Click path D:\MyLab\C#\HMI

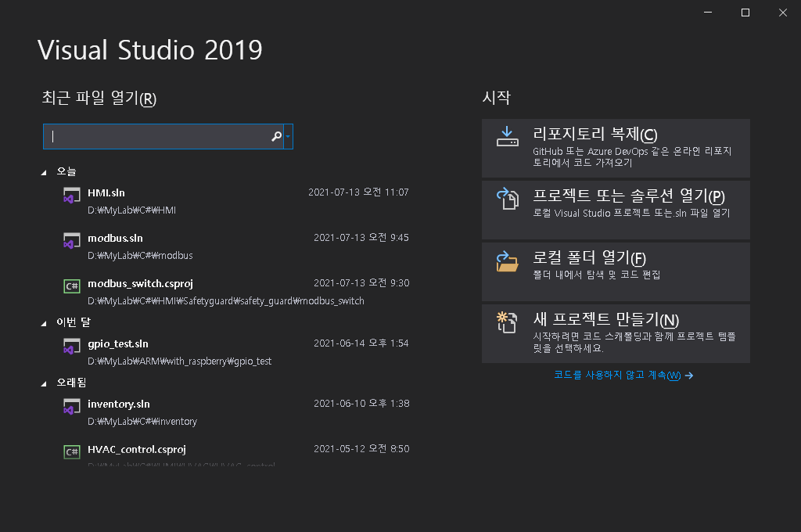[131, 210]
